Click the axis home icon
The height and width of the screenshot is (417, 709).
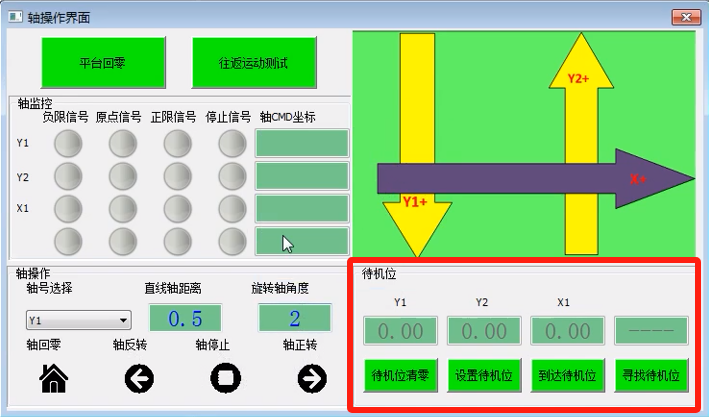coord(53,378)
